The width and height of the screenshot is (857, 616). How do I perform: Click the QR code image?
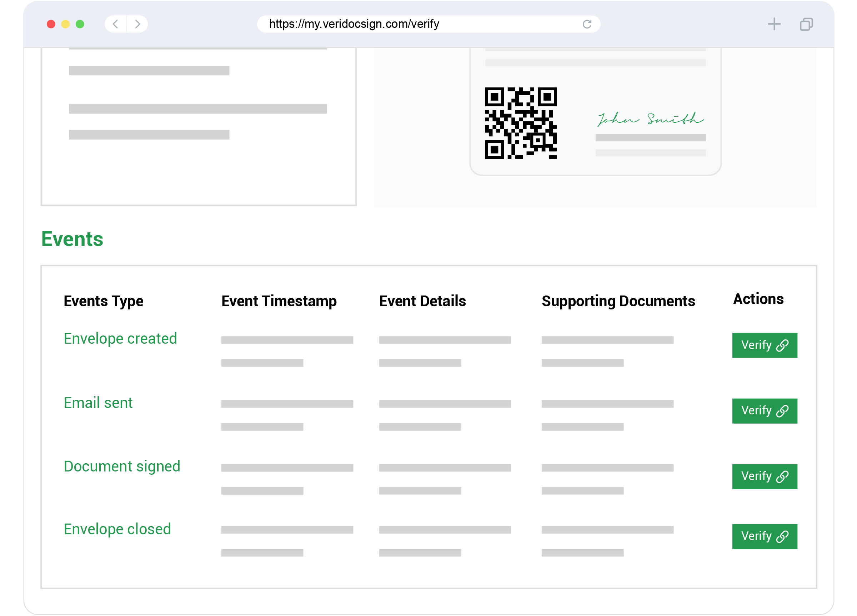520,123
